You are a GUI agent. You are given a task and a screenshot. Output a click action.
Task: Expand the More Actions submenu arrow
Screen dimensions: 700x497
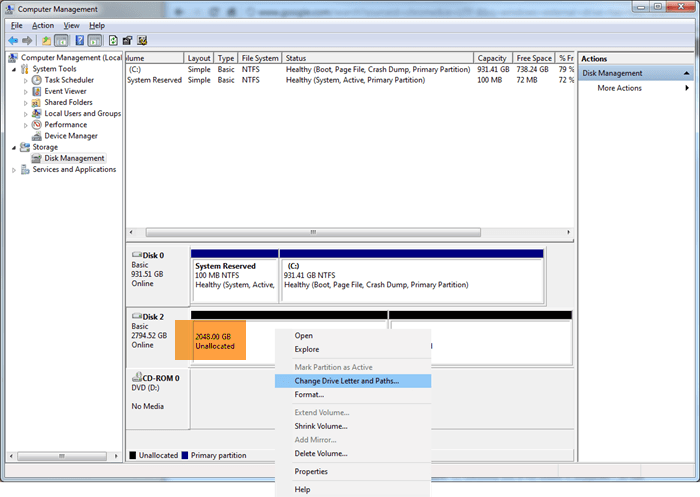tap(687, 88)
